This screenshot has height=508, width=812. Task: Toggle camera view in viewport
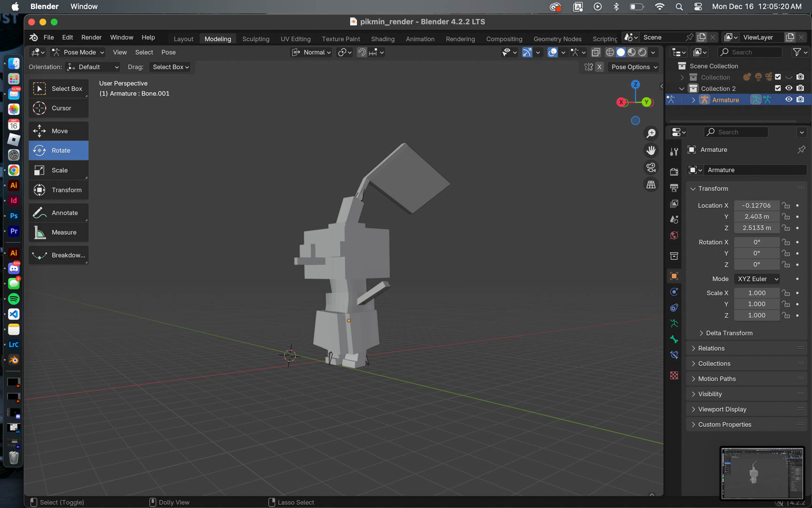[651, 167]
